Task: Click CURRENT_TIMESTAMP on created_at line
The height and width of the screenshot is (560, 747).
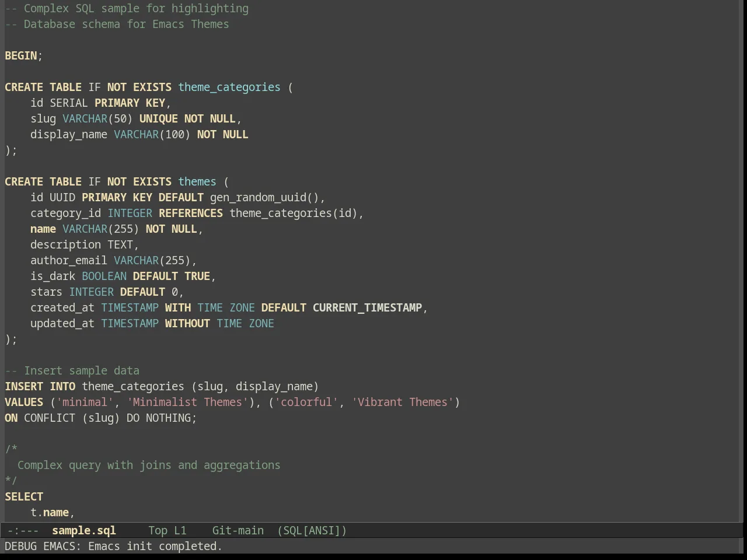Action: 367,308
